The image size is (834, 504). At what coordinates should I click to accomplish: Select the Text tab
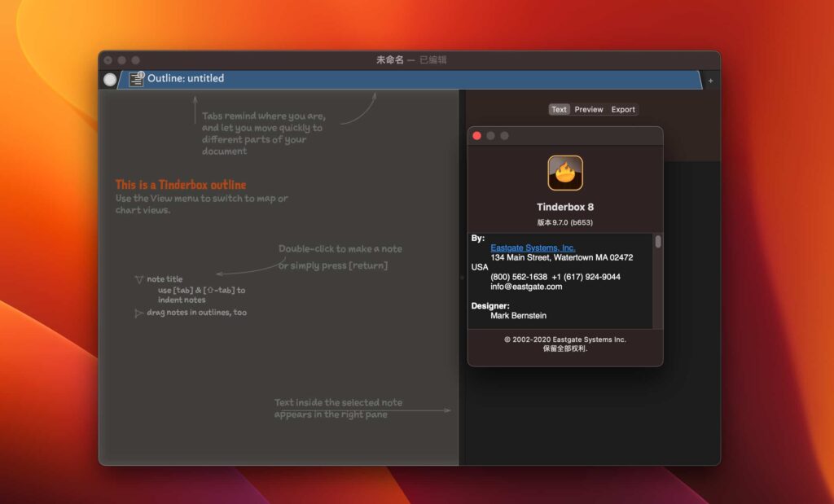pos(559,109)
